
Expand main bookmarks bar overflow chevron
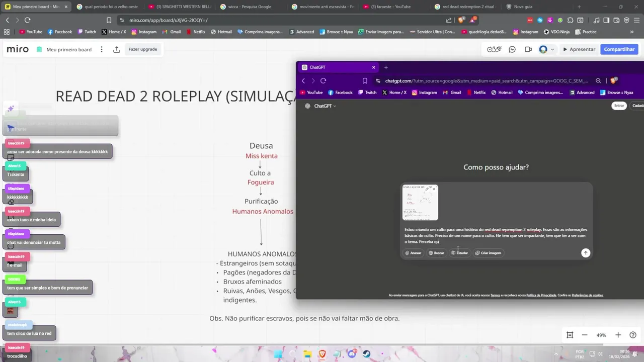tap(632, 32)
